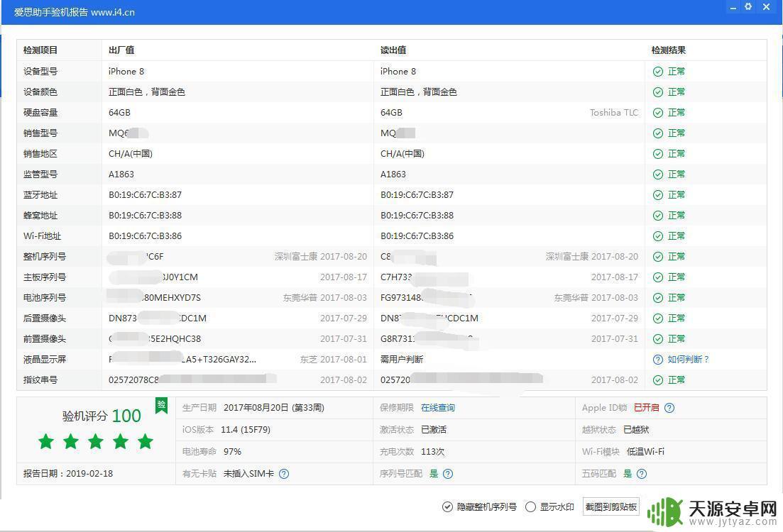
Task: Click the settings gear icon in title bar
Action: (748, 6)
